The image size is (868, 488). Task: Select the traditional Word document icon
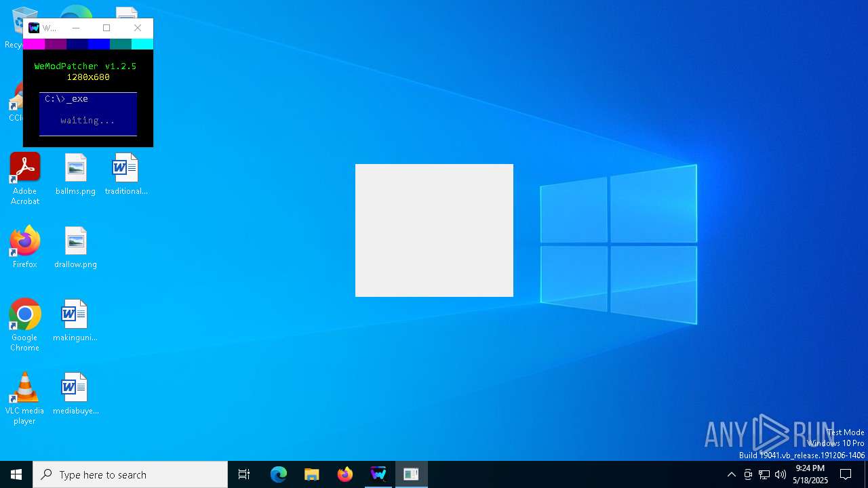coord(126,174)
